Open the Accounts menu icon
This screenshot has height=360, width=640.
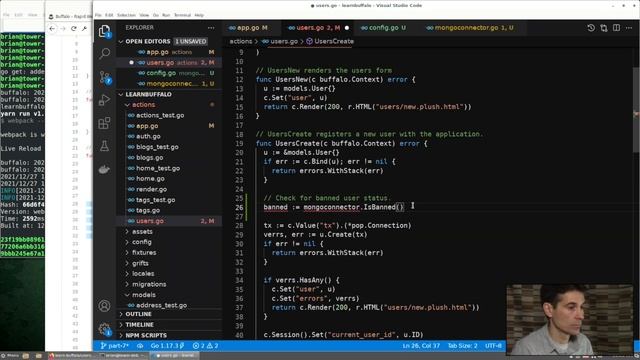click(104, 306)
